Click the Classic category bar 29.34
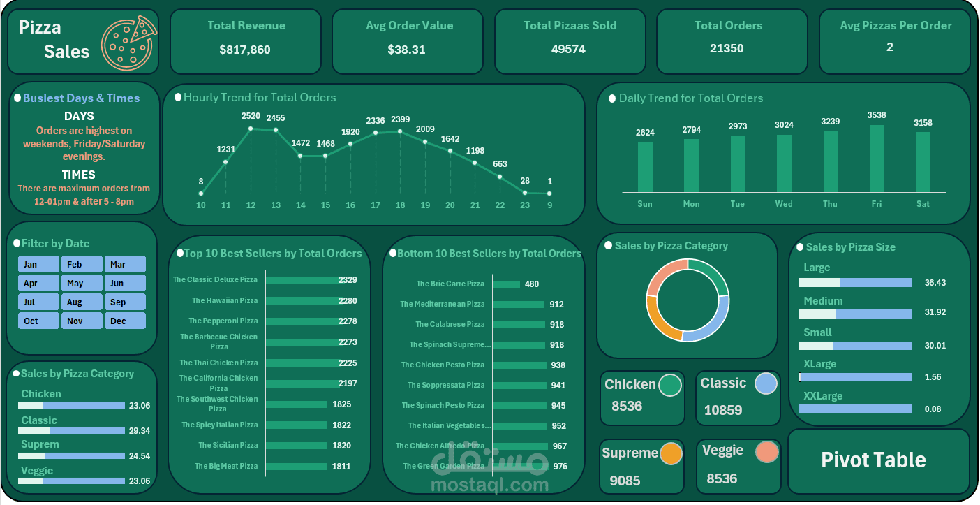The height and width of the screenshot is (505, 980). (72, 431)
